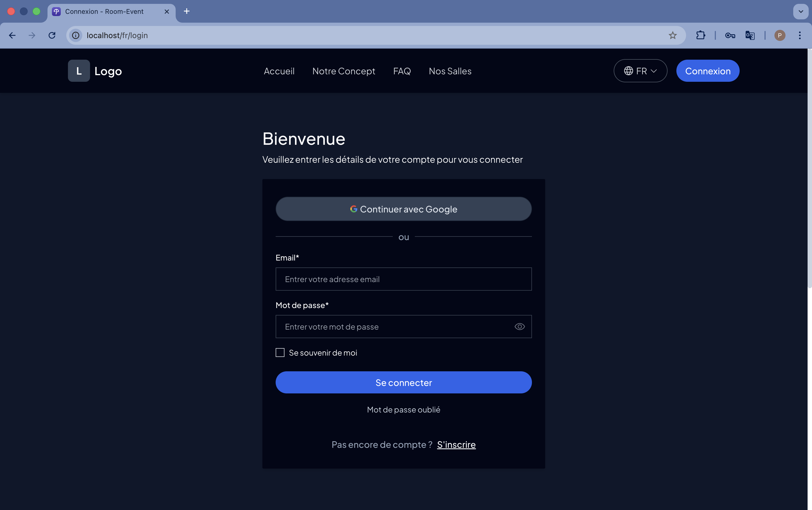Click the Google logo on sign-in button

click(354, 209)
